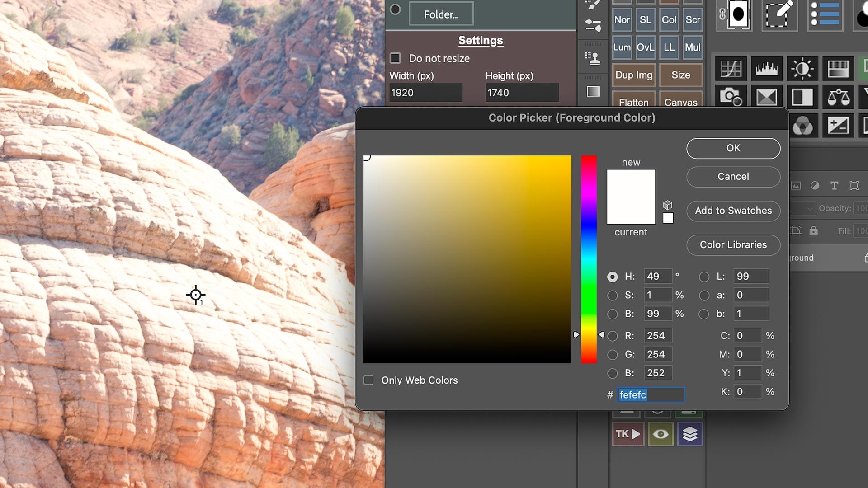Confirm the color with OK
The width and height of the screenshot is (868, 488).
[x=733, y=148]
